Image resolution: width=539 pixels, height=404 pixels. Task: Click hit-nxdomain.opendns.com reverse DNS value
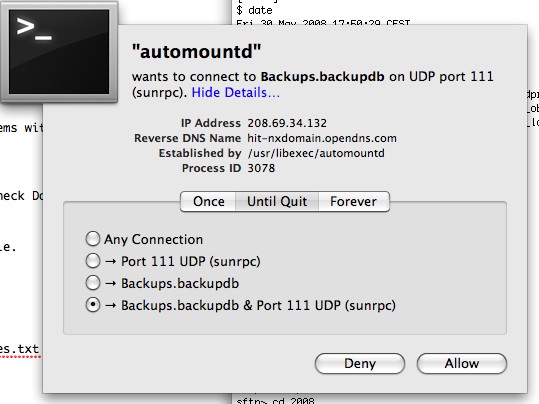point(322,138)
